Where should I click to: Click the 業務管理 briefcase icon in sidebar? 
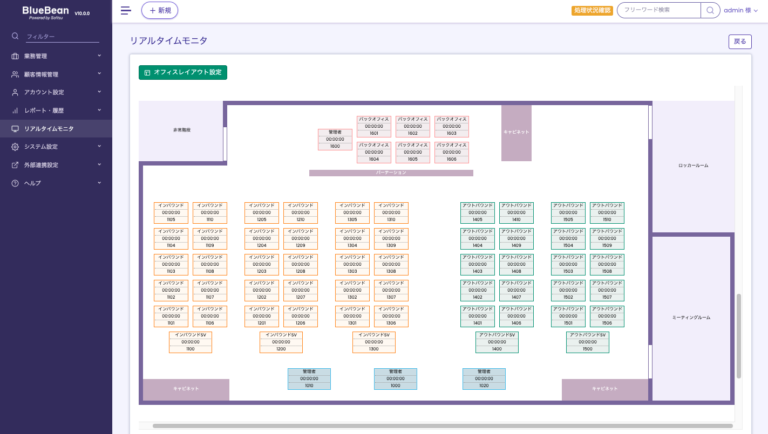[x=15, y=56]
